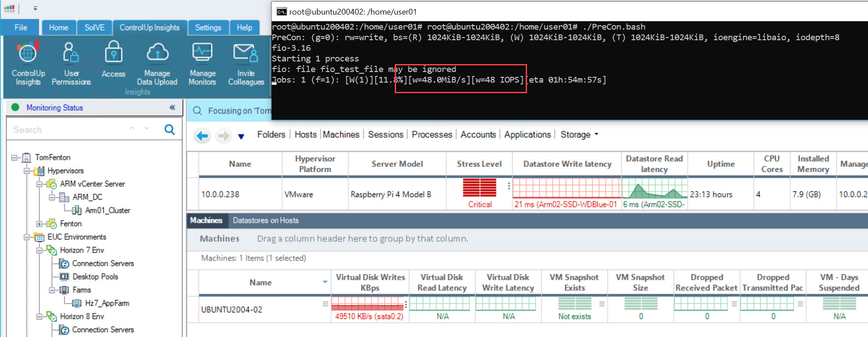Go to the Hosts view
Screen dimensions: 868x337
306,134
